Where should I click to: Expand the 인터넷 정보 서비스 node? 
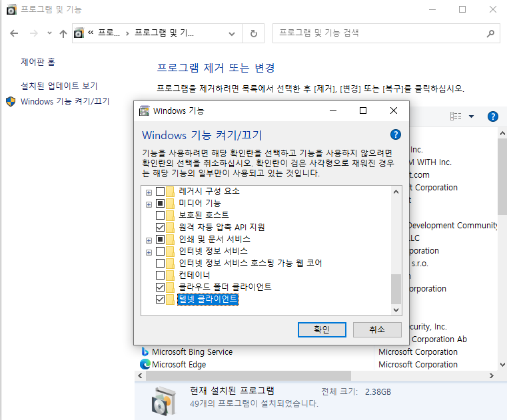(x=149, y=252)
